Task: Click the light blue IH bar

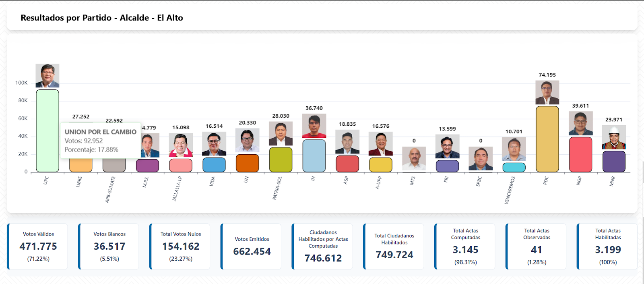Action: 314,156
